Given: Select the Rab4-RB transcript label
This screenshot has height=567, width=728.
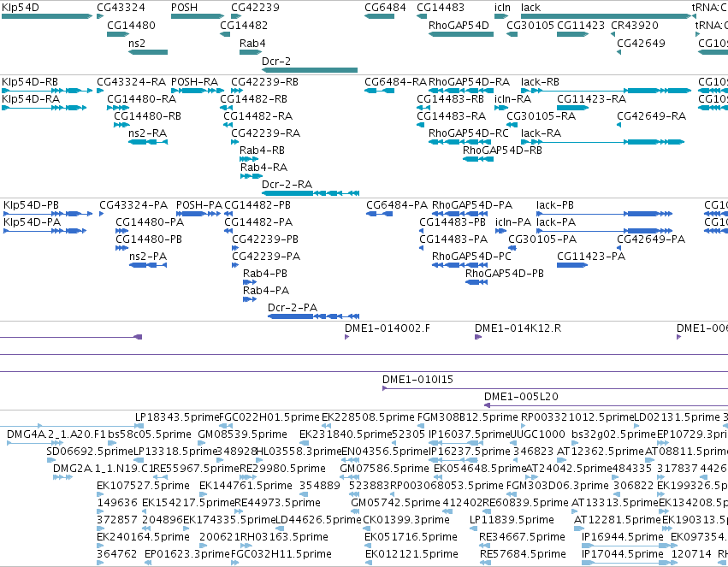Looking at the screenshot, I should click(x=263, y=151).
